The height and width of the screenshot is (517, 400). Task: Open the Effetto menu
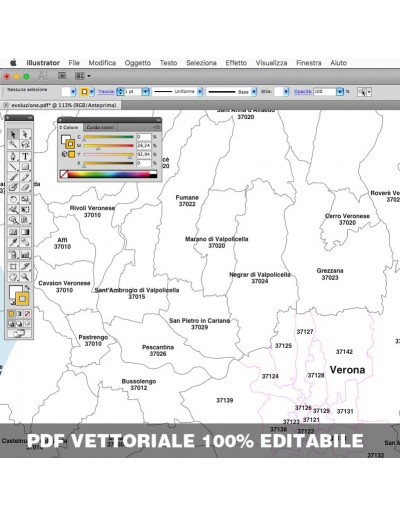coord(236,63)
